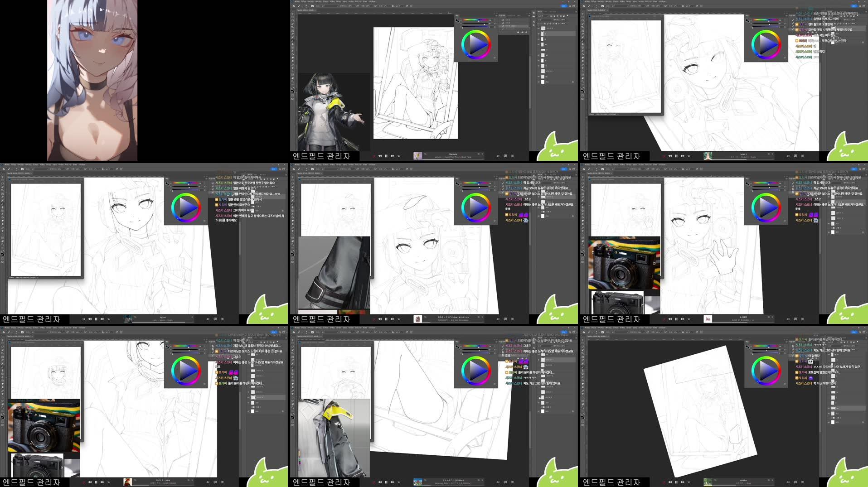868x487 pixels.
Task: Open the blending mode dropdown in Layers panel
Action: 543,19
